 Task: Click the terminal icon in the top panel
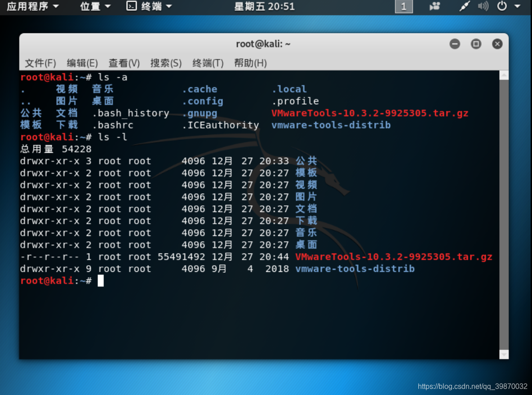pos(132,6)
